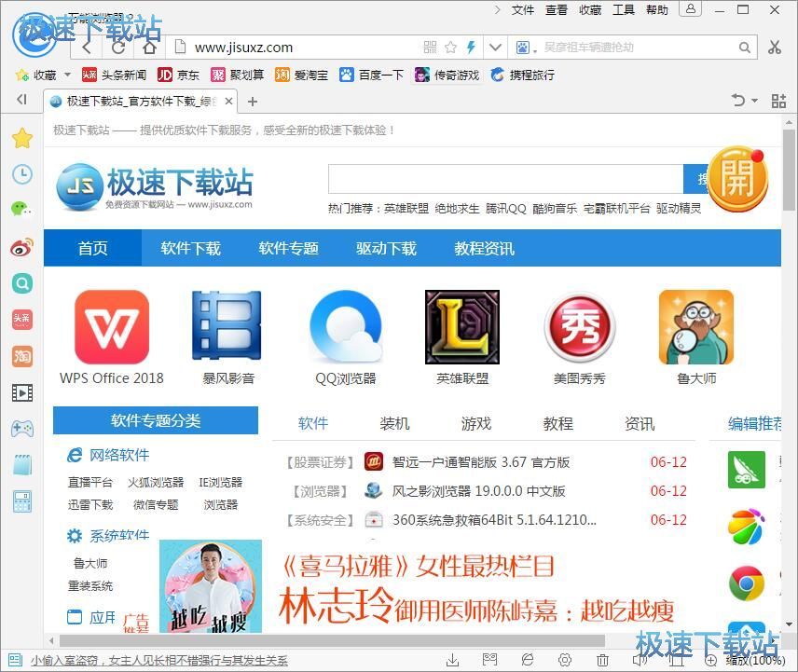The image size is (798, 672).
Task: Switch to the 装机 content tab
Action: click(x=394, y=423)
